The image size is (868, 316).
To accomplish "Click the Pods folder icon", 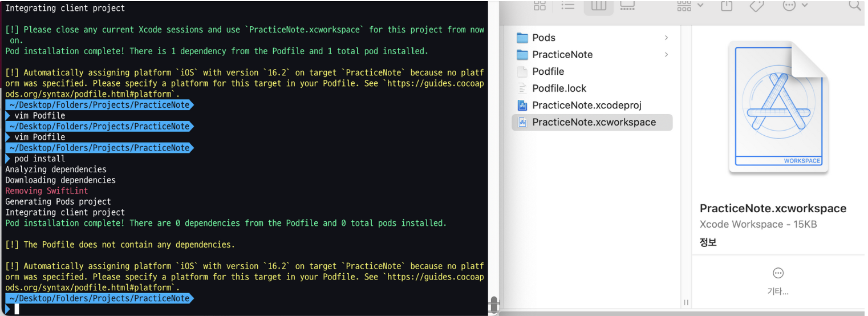I will click(522, 38).
